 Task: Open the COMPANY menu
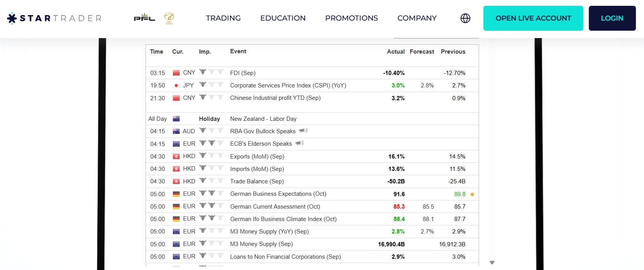[x=417, y=18]
